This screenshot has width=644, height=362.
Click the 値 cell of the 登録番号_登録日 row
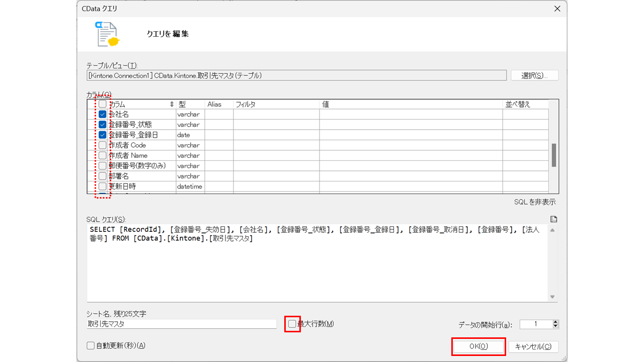(411, 135)
